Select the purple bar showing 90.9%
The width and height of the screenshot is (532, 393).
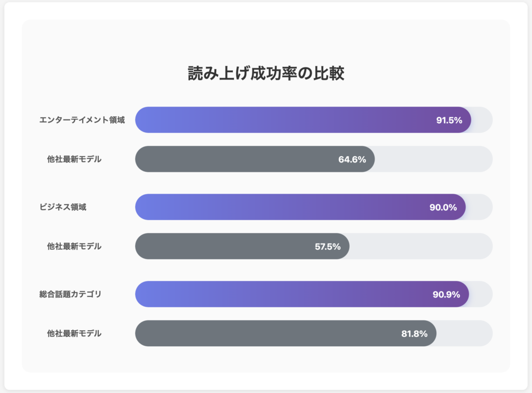point(281,294)
